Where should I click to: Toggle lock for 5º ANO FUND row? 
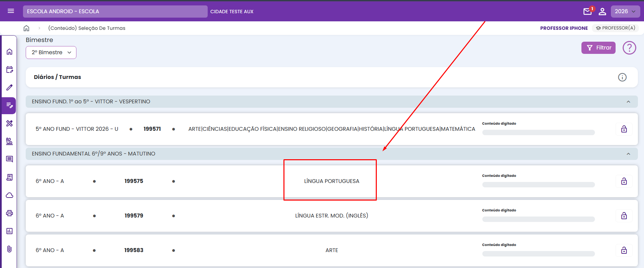[x=624, y=129]
